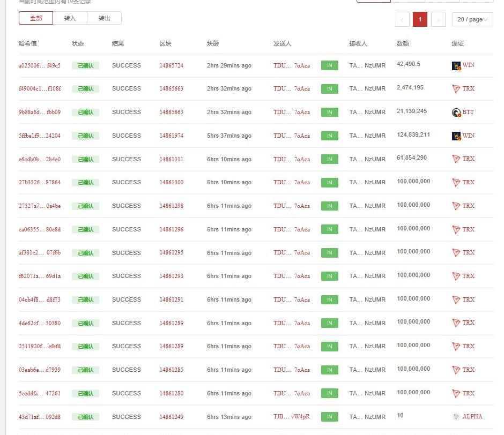Click the IN badge in the first row
Viewport: 504px width, 435px height.
point(329,66)
